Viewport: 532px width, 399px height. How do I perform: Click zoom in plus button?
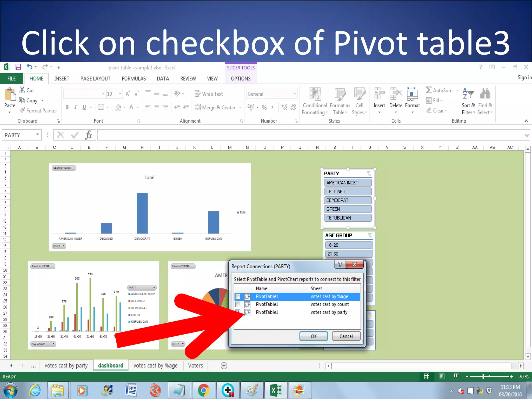click(511, 376)
